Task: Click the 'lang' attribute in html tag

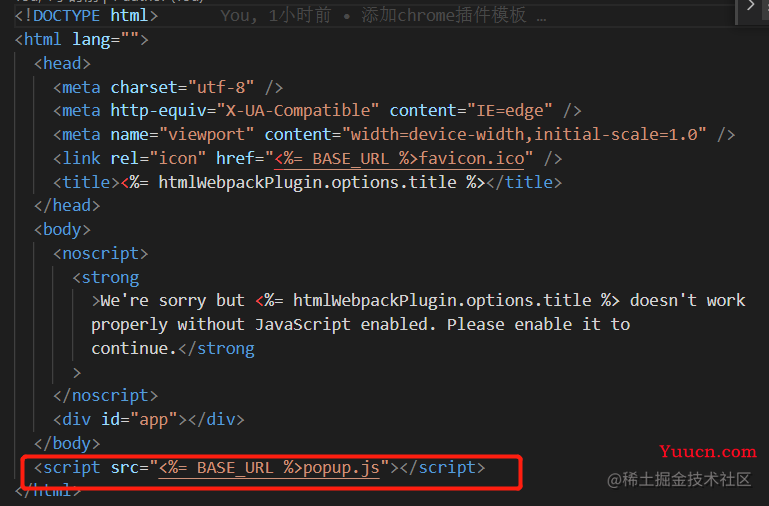Action: coord(91,39)
